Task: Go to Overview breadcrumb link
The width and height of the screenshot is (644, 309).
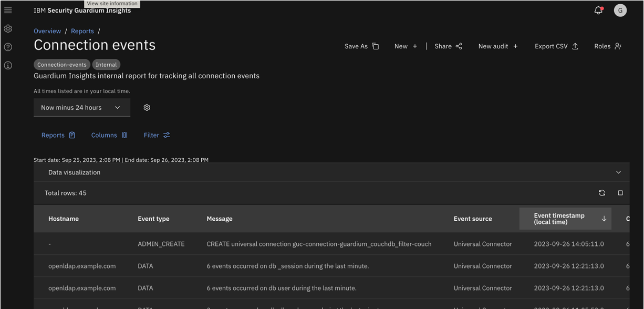Action: pyautogui.click(x=47, y=31)
